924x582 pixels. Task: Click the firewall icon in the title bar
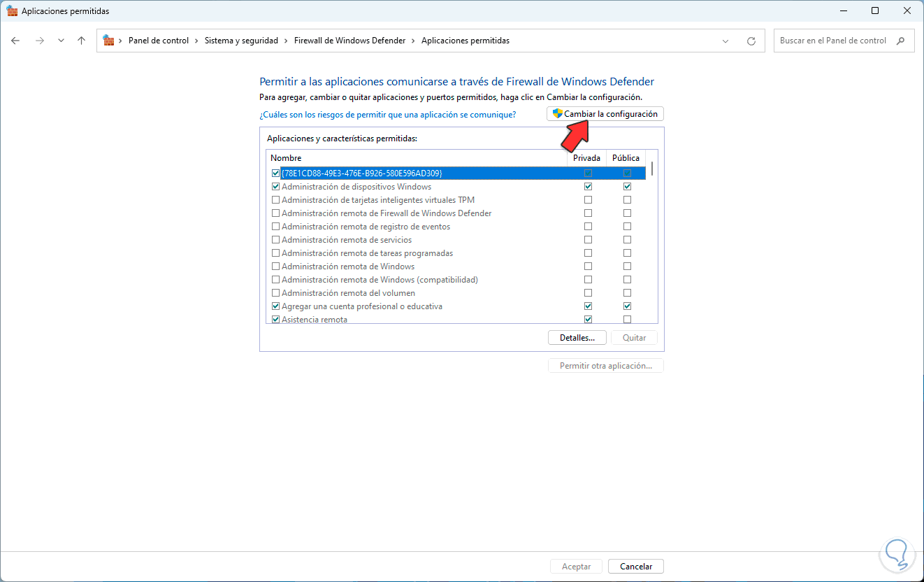coord(12,11)
